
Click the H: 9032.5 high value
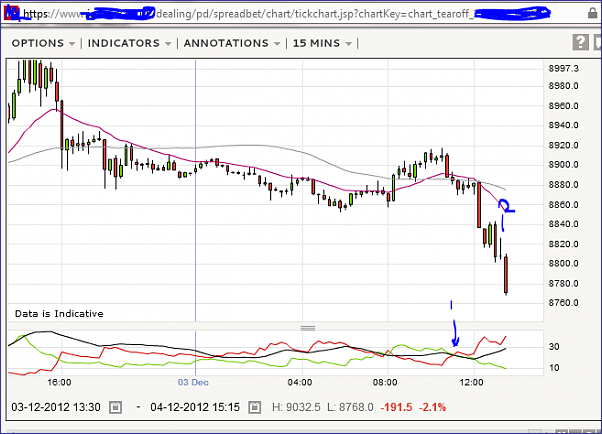pos(296,407)
